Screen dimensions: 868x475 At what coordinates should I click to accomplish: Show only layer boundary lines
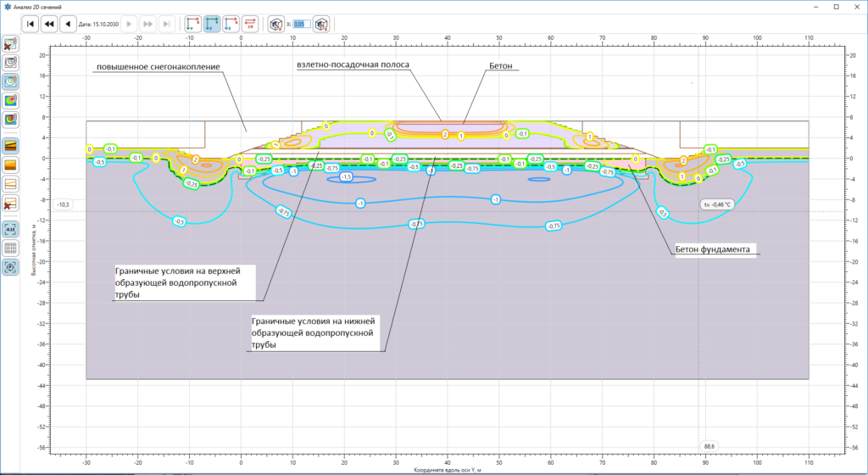pyautogui.click(x=10, y=183)
